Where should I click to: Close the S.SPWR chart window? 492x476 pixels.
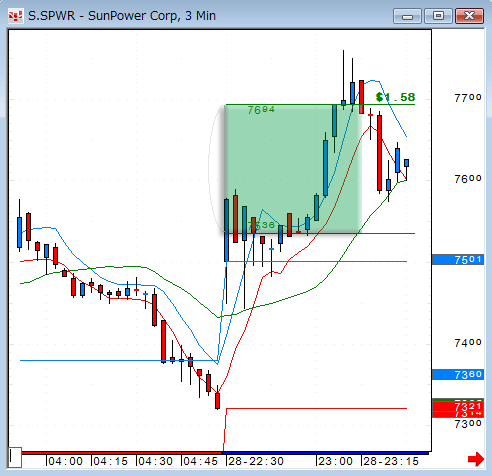click(469, 16)
